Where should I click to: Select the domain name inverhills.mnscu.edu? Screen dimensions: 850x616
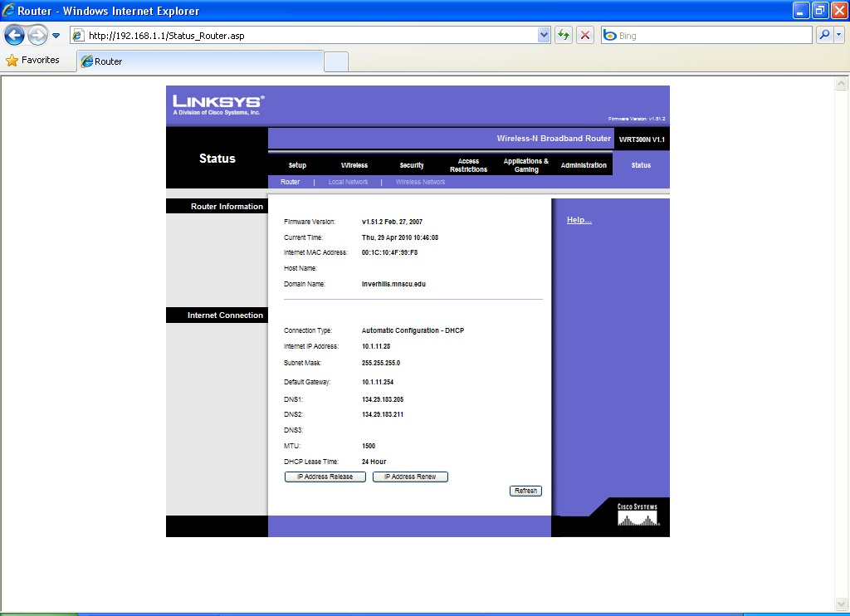click(x=393, y=284)
